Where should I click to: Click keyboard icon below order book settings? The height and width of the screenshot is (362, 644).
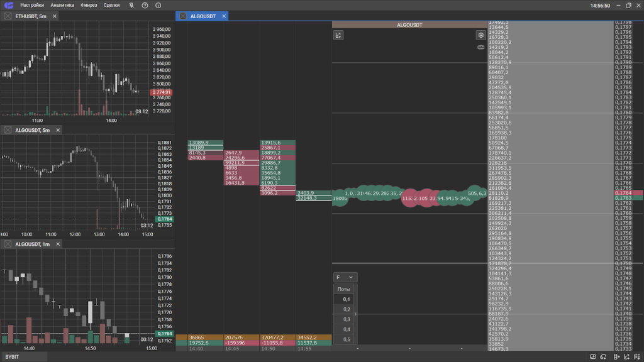[481, 47]
